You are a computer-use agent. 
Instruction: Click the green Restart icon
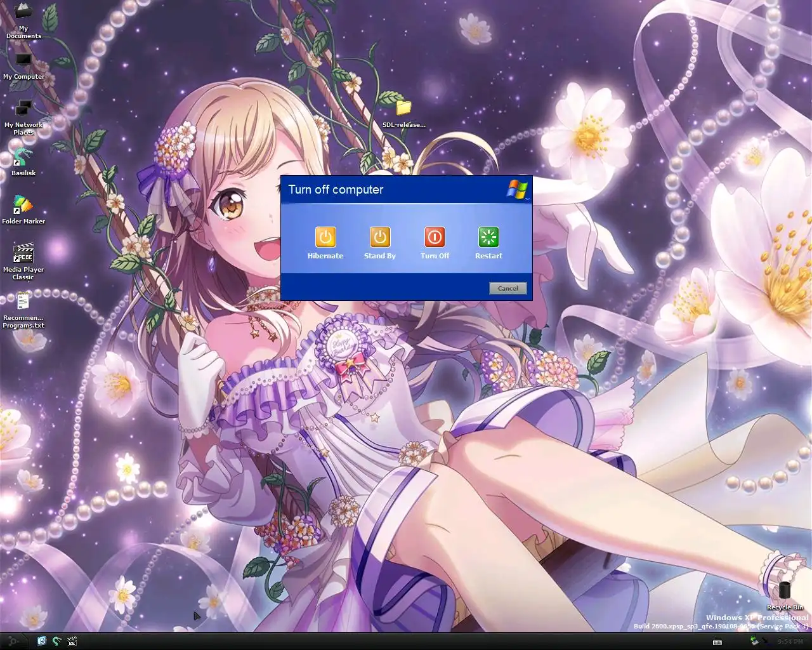pos(488,237)
